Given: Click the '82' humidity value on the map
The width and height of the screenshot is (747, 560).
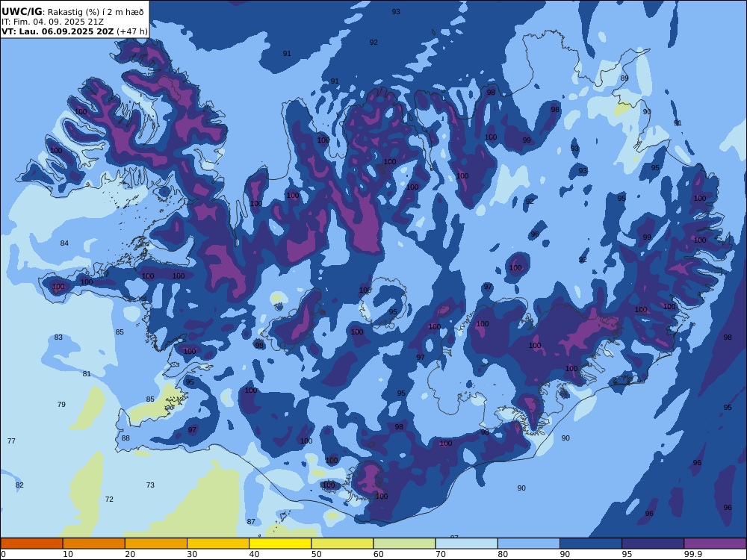Looking at the screenshot, I should (19, 485).
